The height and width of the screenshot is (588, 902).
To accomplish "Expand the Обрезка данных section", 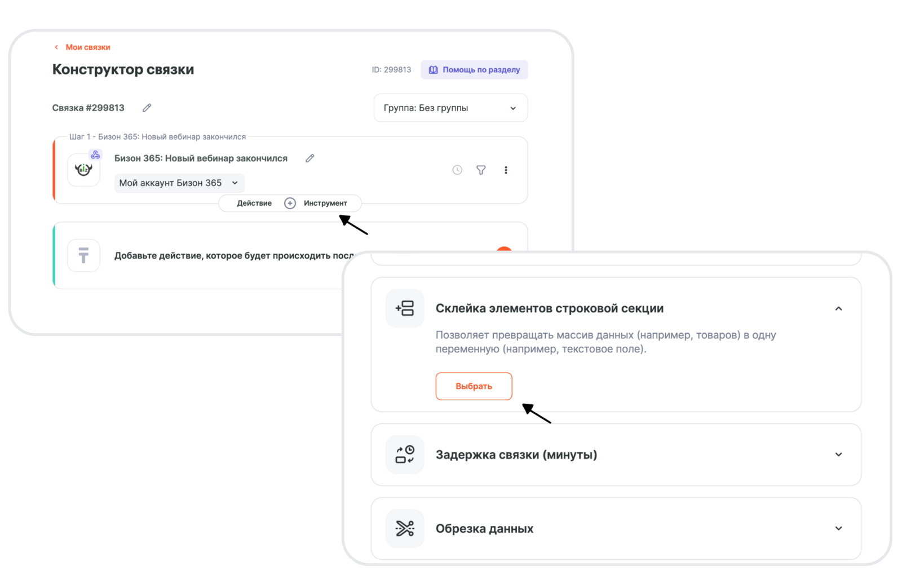I will (838, 528).
